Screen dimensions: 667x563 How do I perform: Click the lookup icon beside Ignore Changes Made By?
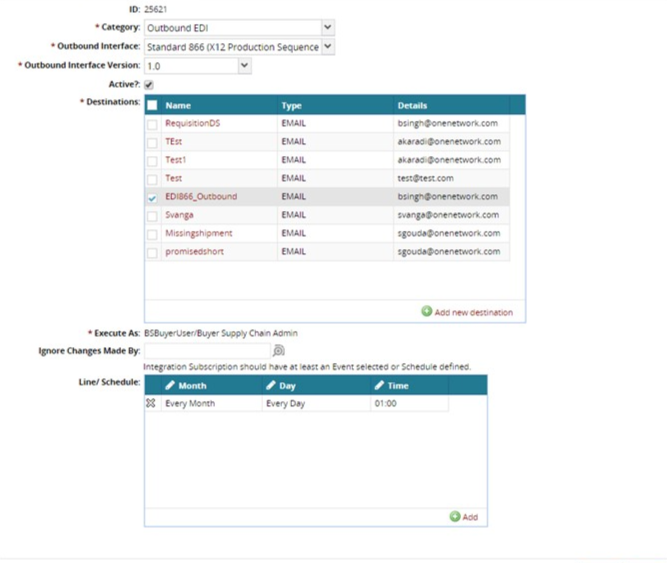[x=279, y=350]
